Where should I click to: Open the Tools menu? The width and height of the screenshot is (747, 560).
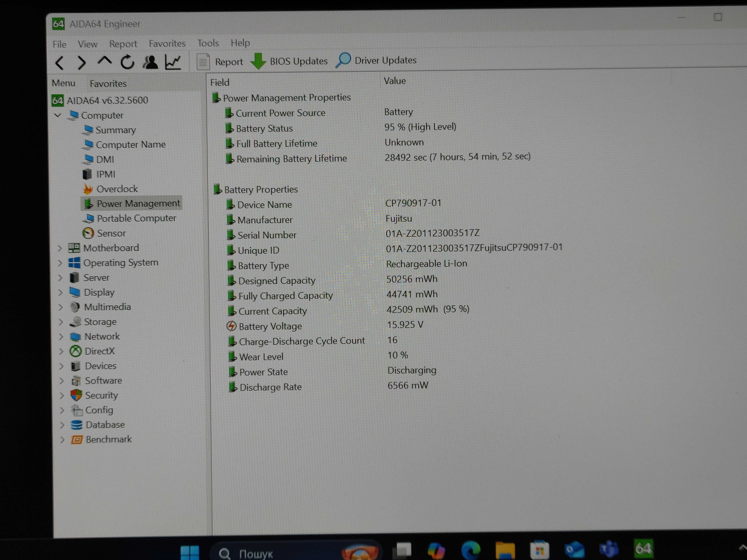pos(208,43)
